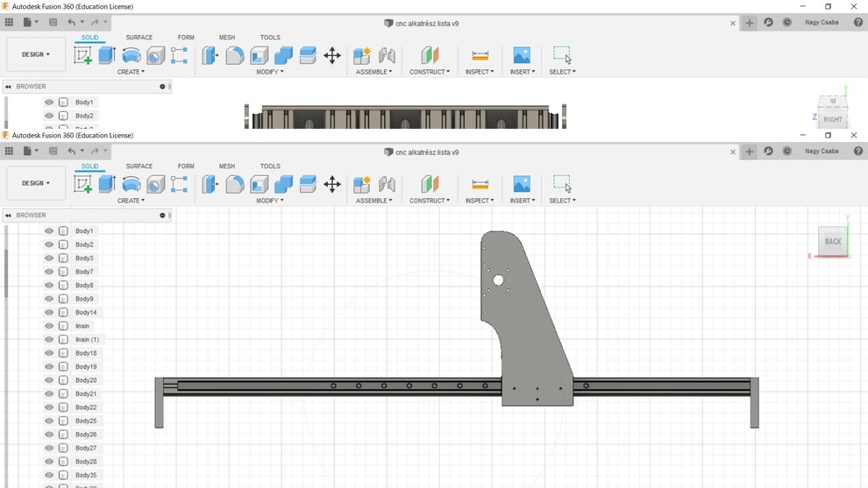Click the browser panel vertical scrollbar

[x=6, y=272]
